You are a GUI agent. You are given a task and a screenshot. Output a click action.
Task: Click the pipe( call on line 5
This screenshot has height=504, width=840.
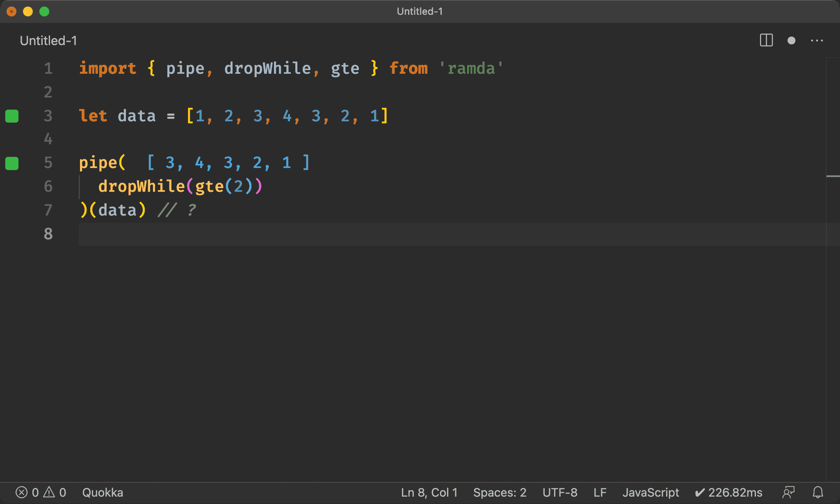[x=102, y=163]
